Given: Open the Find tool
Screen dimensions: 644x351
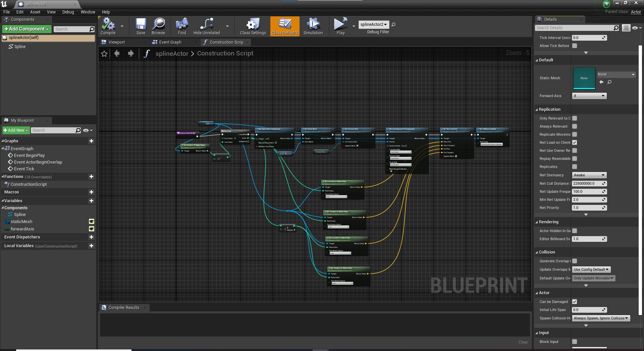Looking at the screenshot, I should tap(182, 26).
